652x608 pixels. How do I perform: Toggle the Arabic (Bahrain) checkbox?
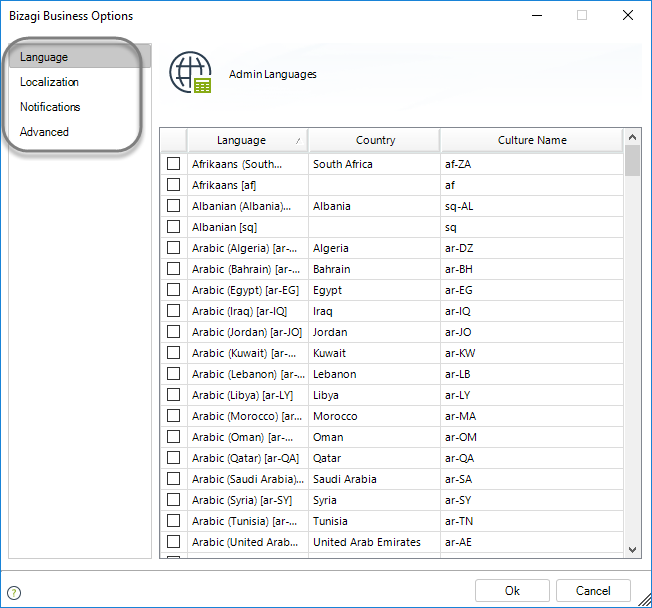pos(173,269)
